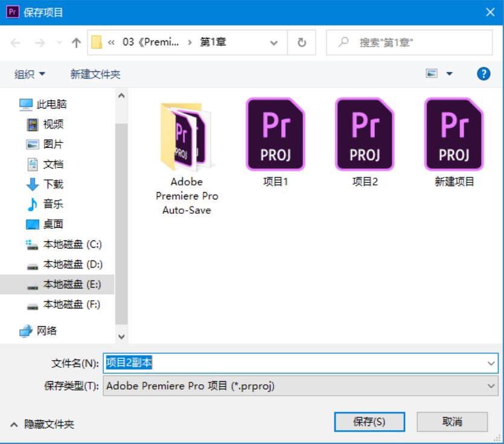Image resolution: width=504 pixels, height=444 pixels.
Task: Select 桌面 in the navigation pane
Action: click(x=45, y=224)
